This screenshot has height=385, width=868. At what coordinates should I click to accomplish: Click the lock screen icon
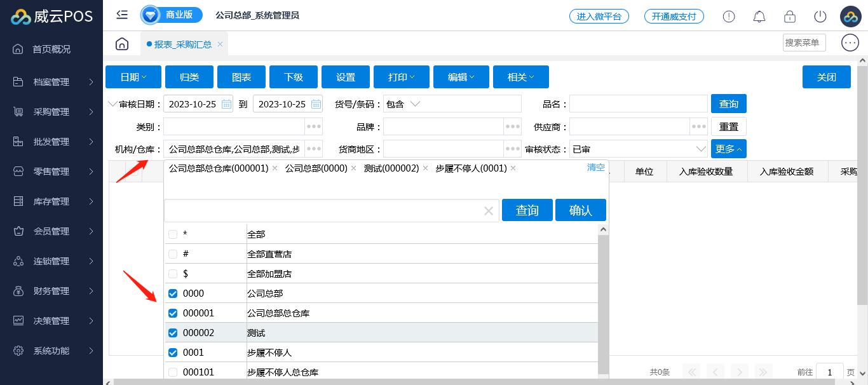[x=789, y=17]
